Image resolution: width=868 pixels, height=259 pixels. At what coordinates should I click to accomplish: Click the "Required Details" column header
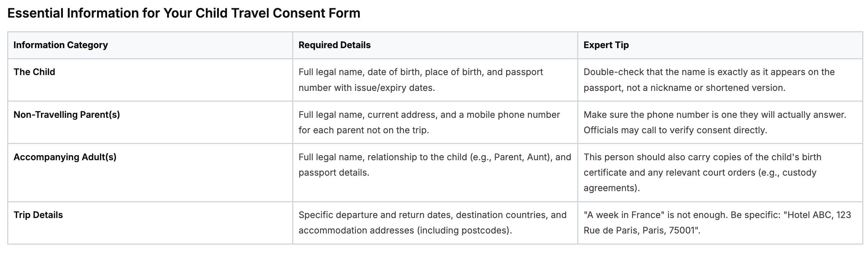pyautogui.click(x=334, y=45)
